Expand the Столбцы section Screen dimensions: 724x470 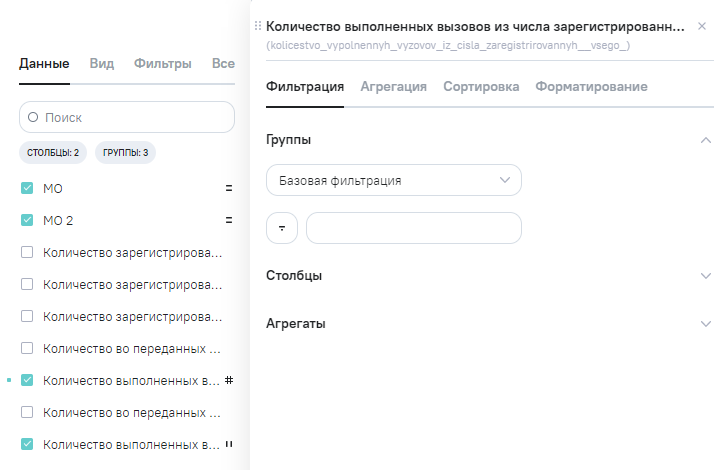706,276
